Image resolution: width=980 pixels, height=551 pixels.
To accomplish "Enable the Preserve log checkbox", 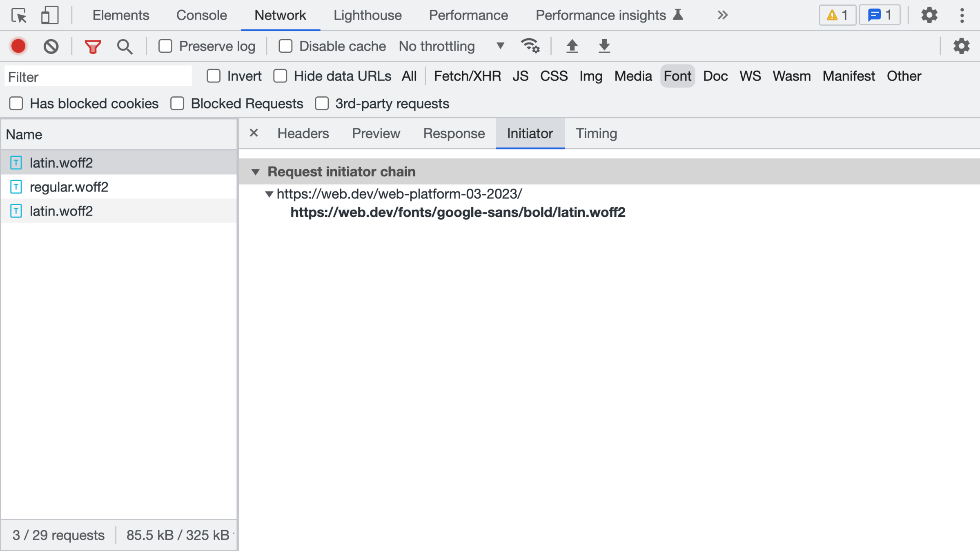I will pyautogui.click(x=165, y=46).
